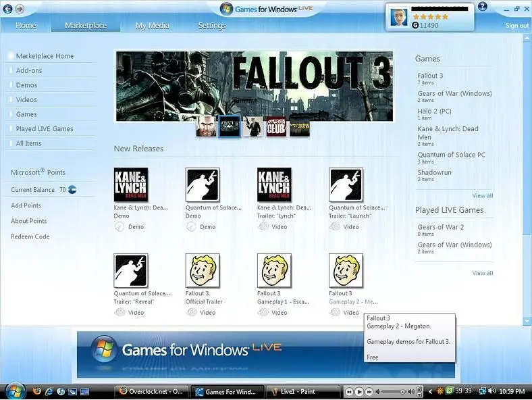Click the scrollbar down arrow

527,320
